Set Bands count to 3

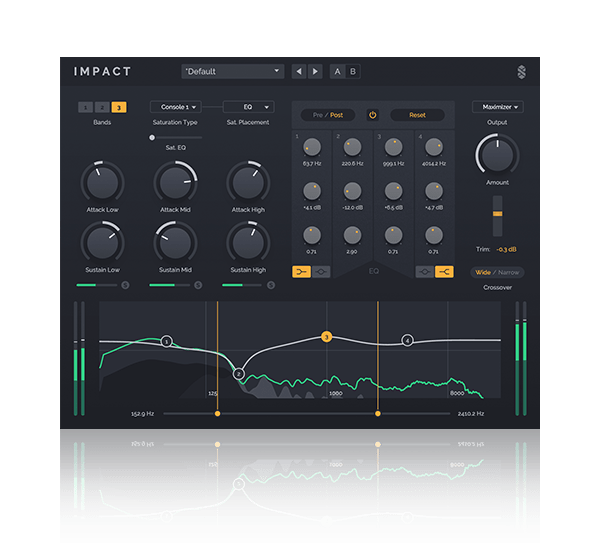click(119, 107)
